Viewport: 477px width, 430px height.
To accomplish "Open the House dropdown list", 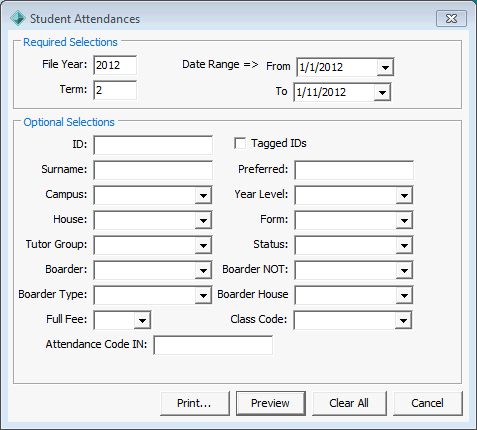I will pyautogui.click(x=203, y=220).
